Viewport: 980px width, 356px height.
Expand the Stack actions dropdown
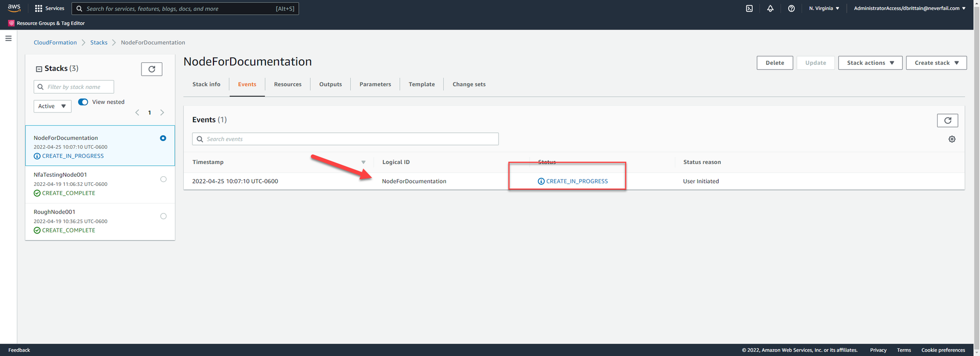[x=870, y=63]
